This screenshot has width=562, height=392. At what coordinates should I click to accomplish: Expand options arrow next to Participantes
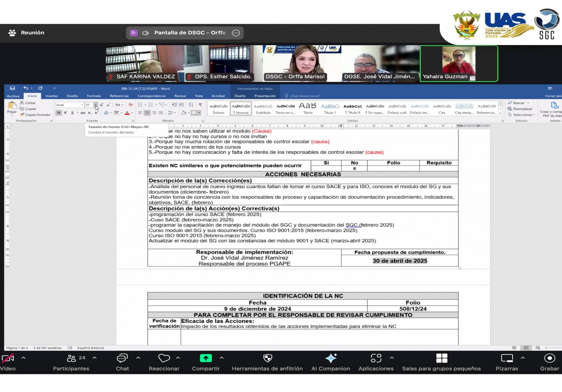(95, 358)
